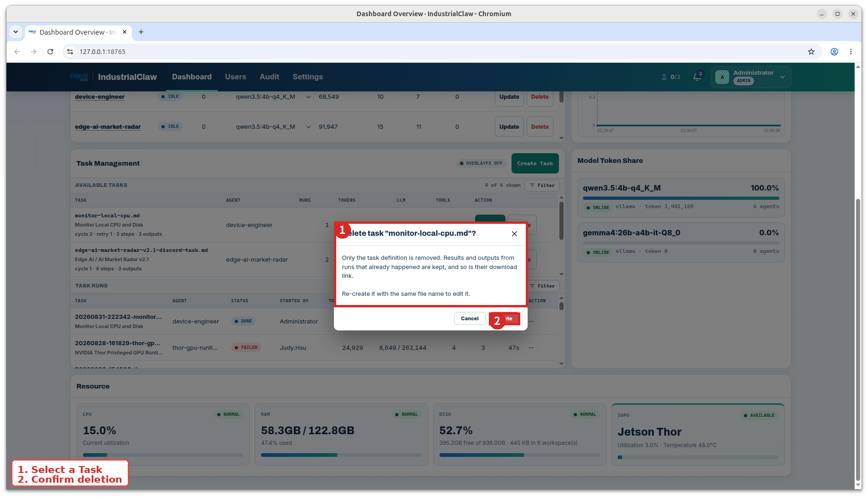
Task: Open the Settings tab
Action: click(x=308, y=77)
